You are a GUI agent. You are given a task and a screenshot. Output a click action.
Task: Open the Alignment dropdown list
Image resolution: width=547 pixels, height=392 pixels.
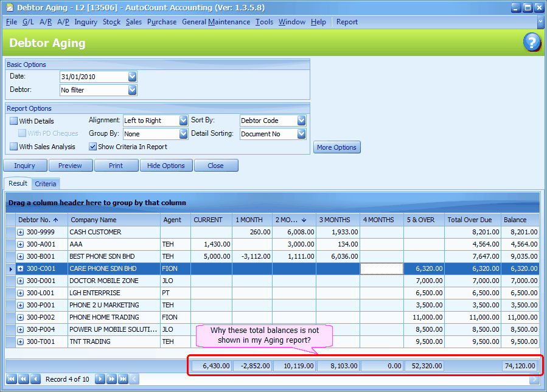click(183, 121)
